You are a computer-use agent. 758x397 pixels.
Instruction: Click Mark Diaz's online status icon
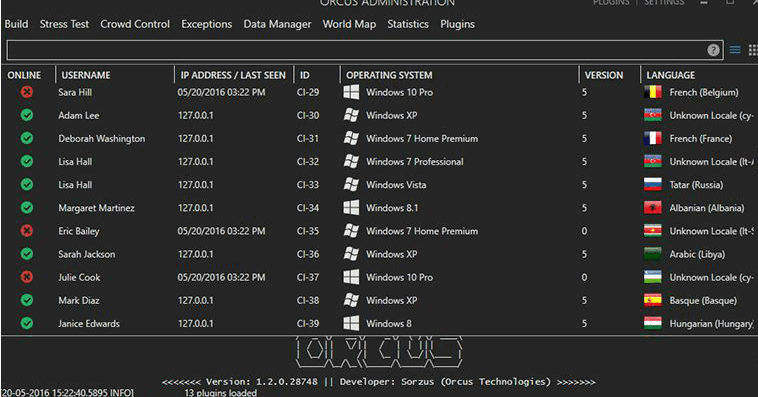27,300
